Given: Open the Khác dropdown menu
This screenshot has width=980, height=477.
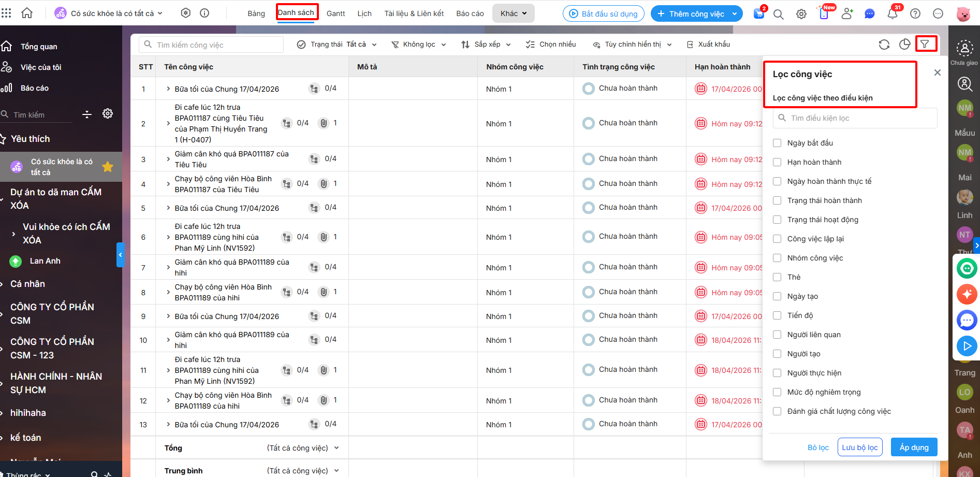Looking at the screenshot, I should 513,13.
